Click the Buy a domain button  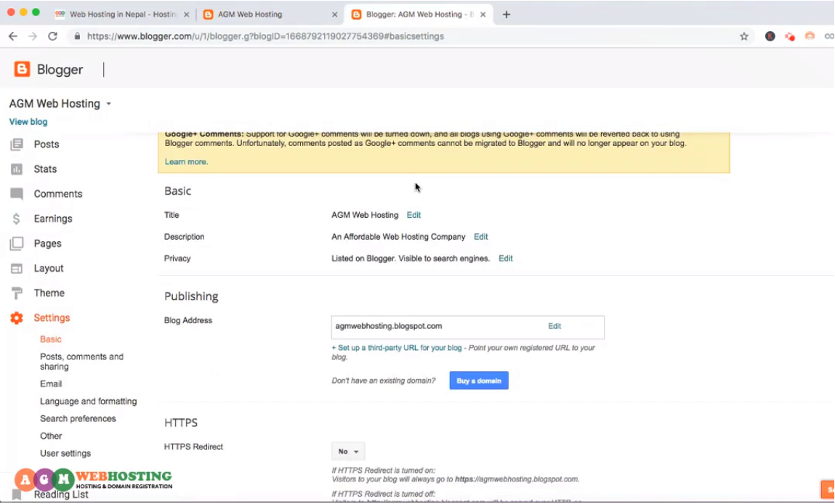(478, 380)
